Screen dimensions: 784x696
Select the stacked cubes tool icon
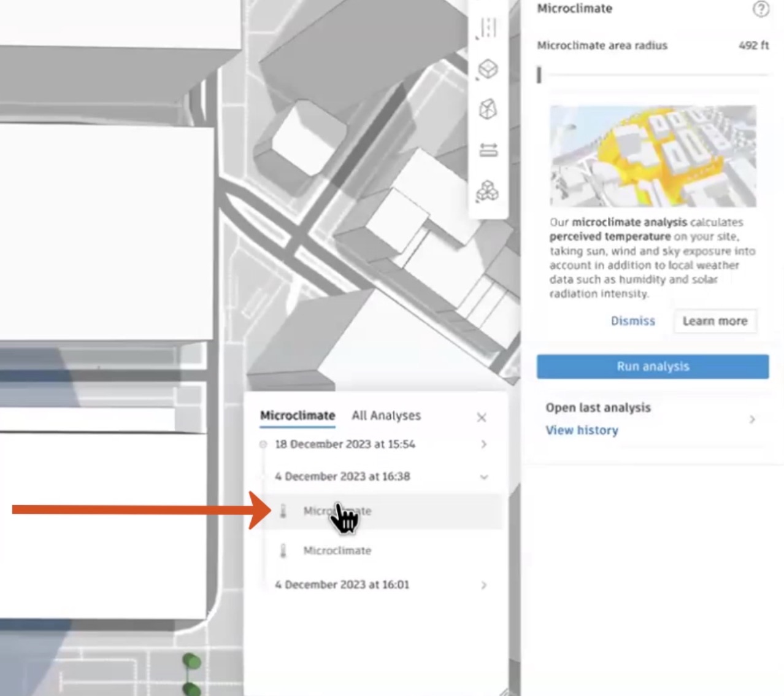pos(488,191)
